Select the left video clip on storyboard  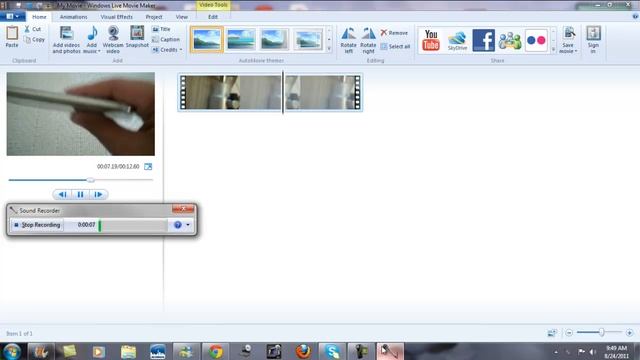pyautogui.click(x=230, y=92)
